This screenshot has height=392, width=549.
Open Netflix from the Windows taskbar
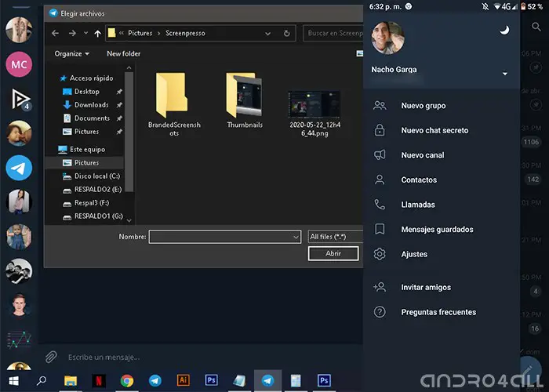[98, 381]
